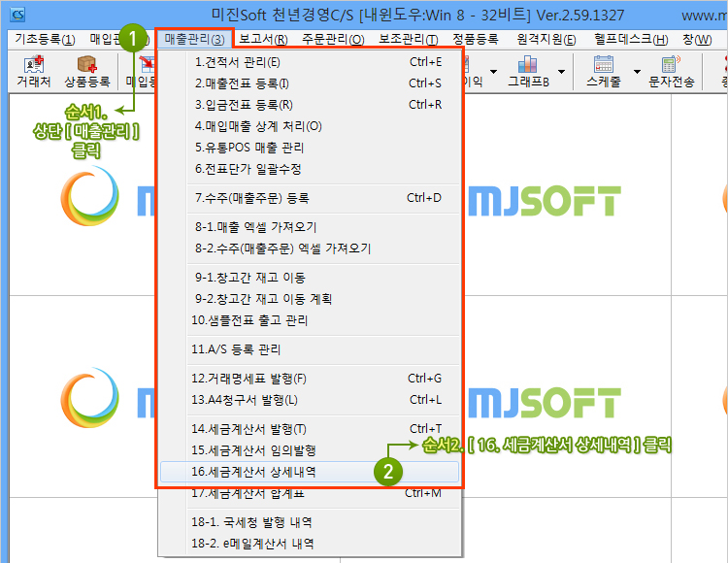Image resolution: width=728 pixels, height=563 pixels.
Task: Click the 문자전송 toolbar icon
Action: pyautogui.click(x=671, y=72)
